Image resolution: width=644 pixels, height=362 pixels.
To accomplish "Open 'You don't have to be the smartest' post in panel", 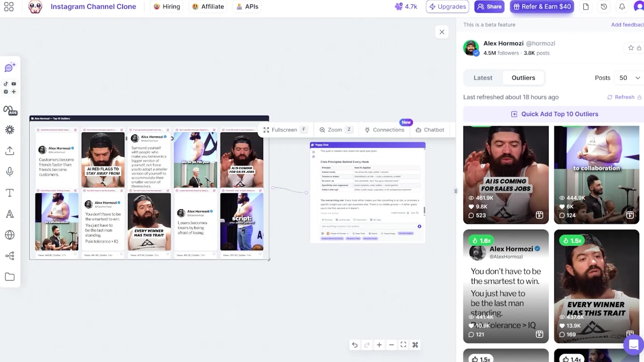I will (506, 287).
